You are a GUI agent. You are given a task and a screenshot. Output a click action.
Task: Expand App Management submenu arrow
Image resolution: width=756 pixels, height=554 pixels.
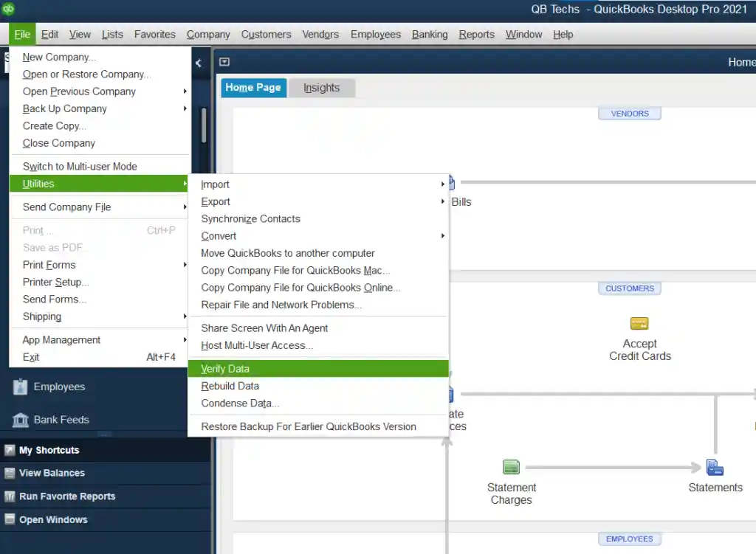click(185, 339)
